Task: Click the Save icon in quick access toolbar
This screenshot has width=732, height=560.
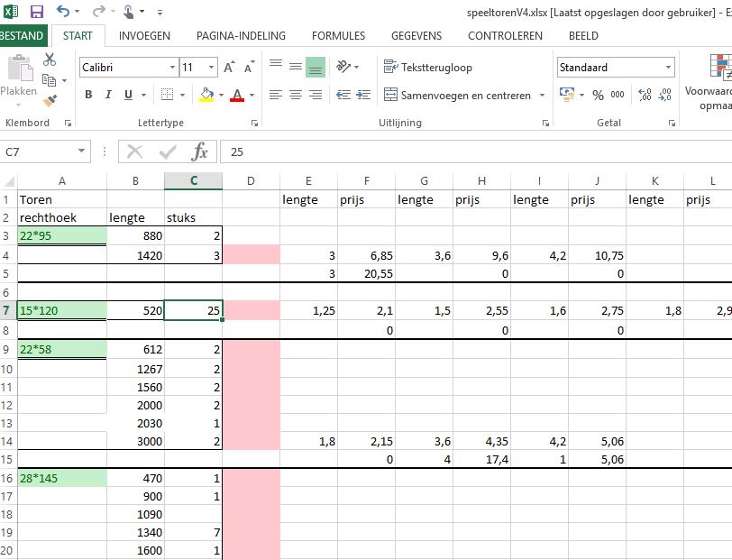Action: pyautogui.click(x=37, y=12)
